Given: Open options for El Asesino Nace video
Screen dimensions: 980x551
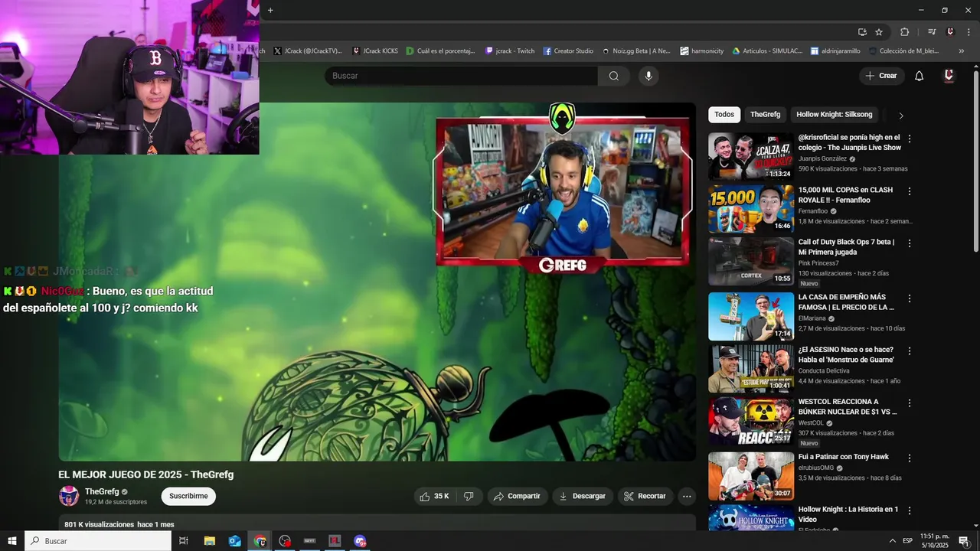Looking at the screenshot, I should [910, 350].
